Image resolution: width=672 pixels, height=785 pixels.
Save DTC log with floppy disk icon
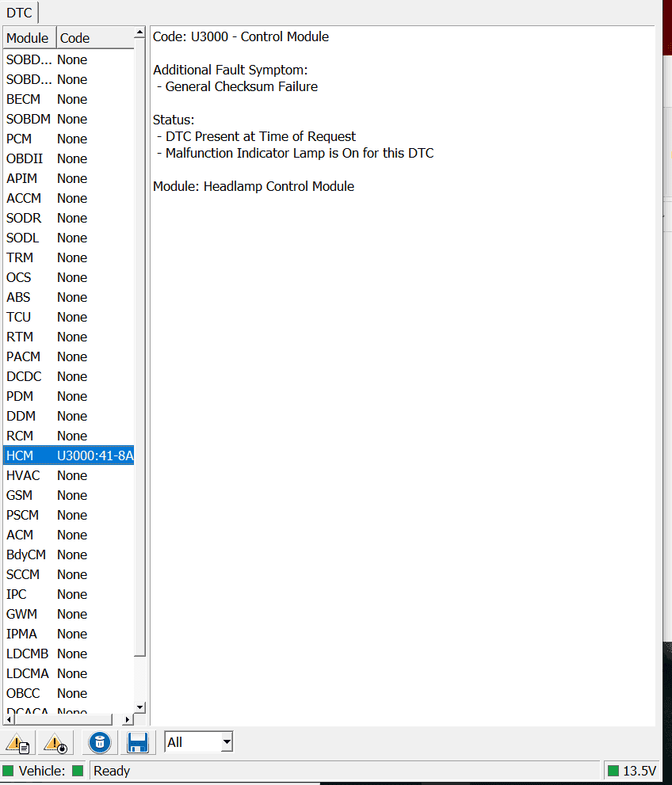[x=138, y=743]
